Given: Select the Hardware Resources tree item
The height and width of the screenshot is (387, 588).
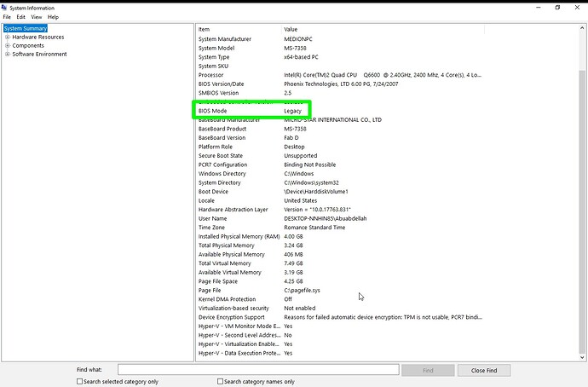Looking at the screenshot, I should pyautogui.click(x=38, y=37).
